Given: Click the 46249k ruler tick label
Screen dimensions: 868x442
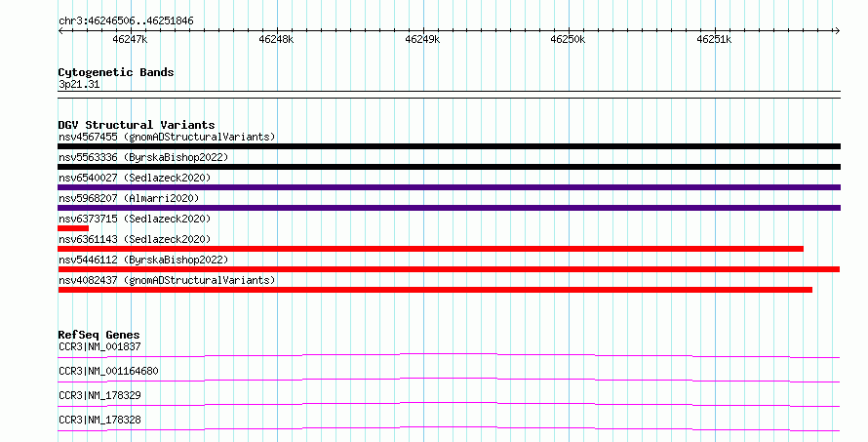Looking at the screenshot, I should coord(422,39).
